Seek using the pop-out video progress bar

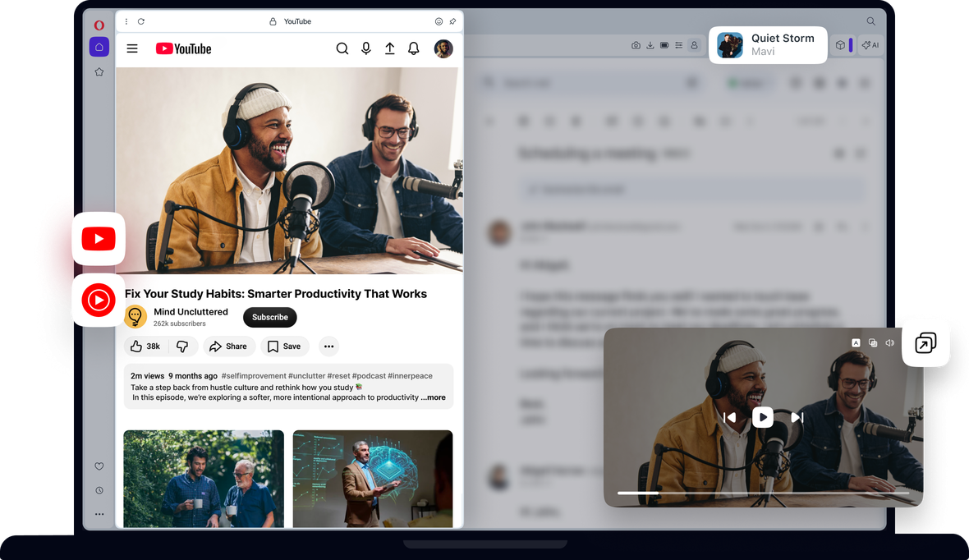(x=763, y=493)
